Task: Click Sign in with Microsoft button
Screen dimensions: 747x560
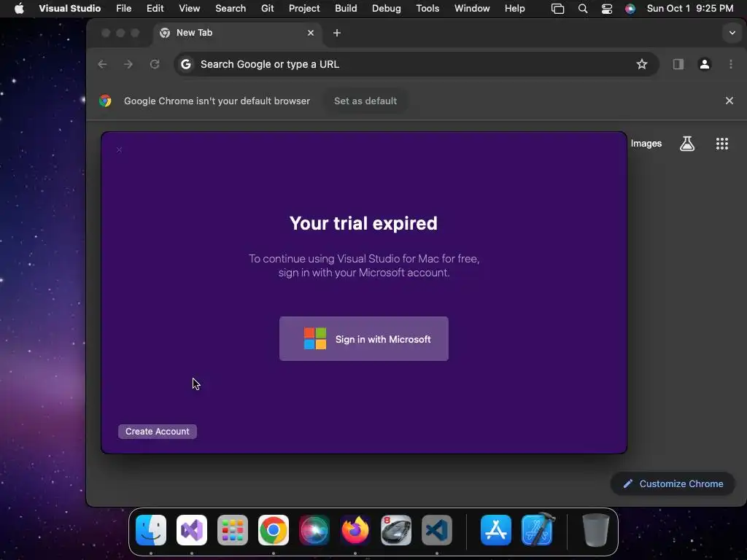Action: click(x=363, y=338)
